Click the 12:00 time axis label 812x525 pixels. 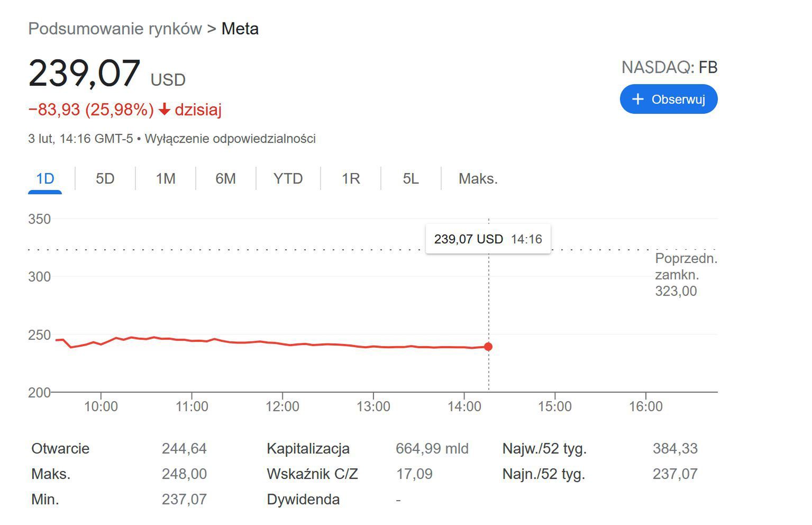click(282, 406)
